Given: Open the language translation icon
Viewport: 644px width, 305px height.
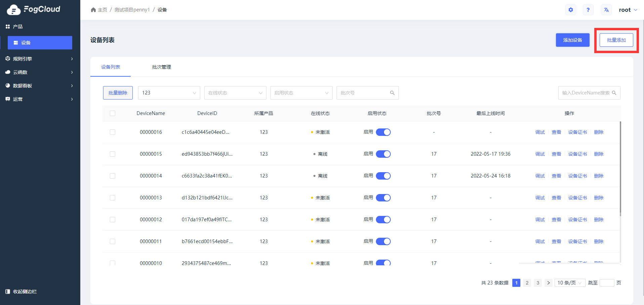Looking at the screenshot, I should pos(606,10).
